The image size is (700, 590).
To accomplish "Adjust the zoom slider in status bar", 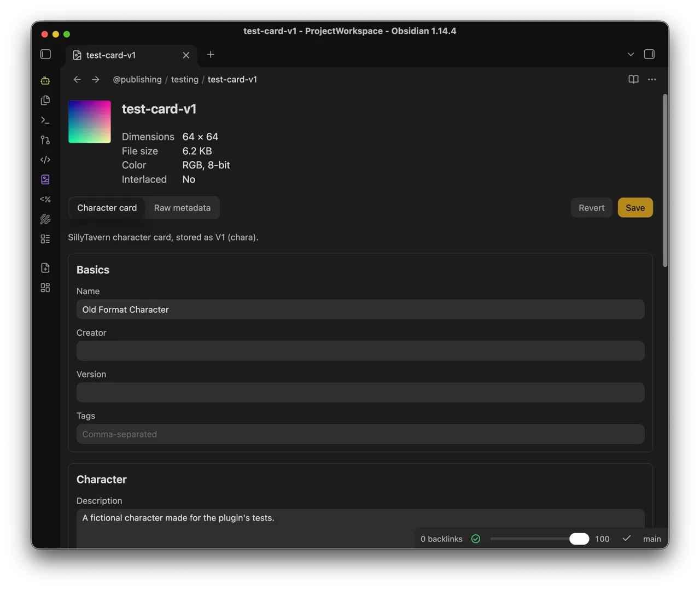I will click(540, 539).
